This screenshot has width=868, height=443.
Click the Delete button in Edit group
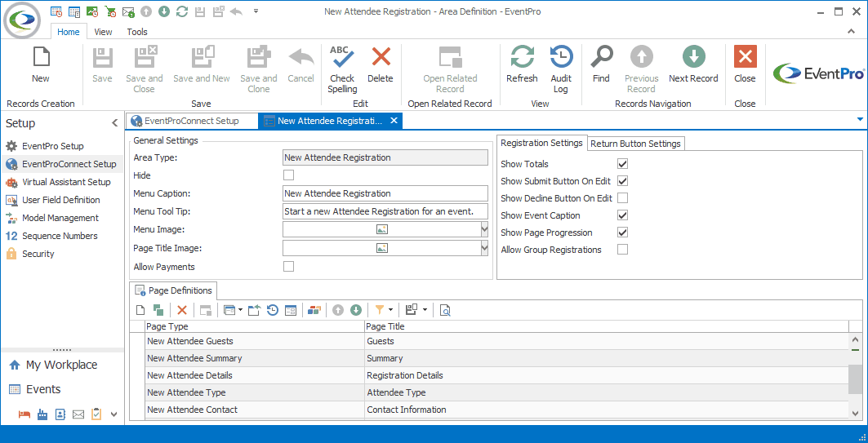coord(381,64)
